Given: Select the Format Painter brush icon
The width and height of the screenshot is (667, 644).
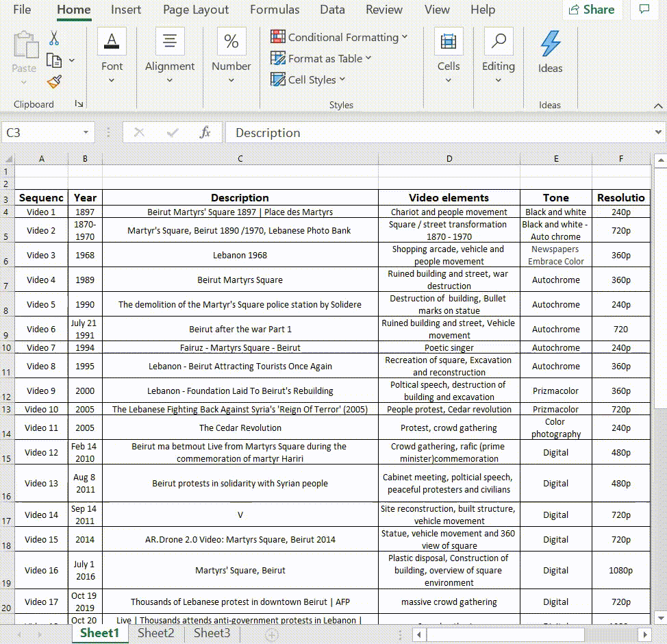Looking at the screenshot, I should pos(54,82).
